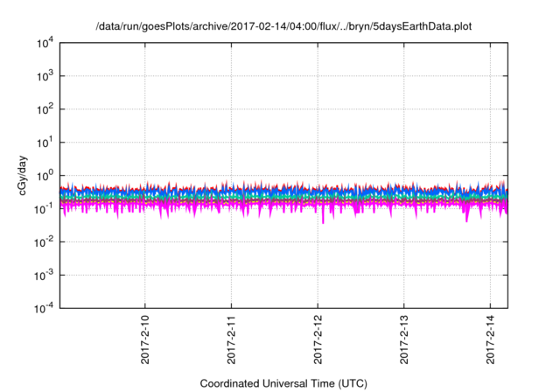Click the 2017-2-14 date axis label
Screen dimensions: 560x392
pyautogui.click(x=490, y=339)
